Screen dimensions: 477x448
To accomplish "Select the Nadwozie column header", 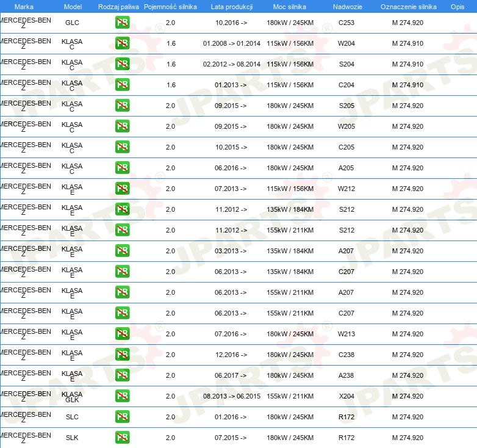I will tap(346, 7).
